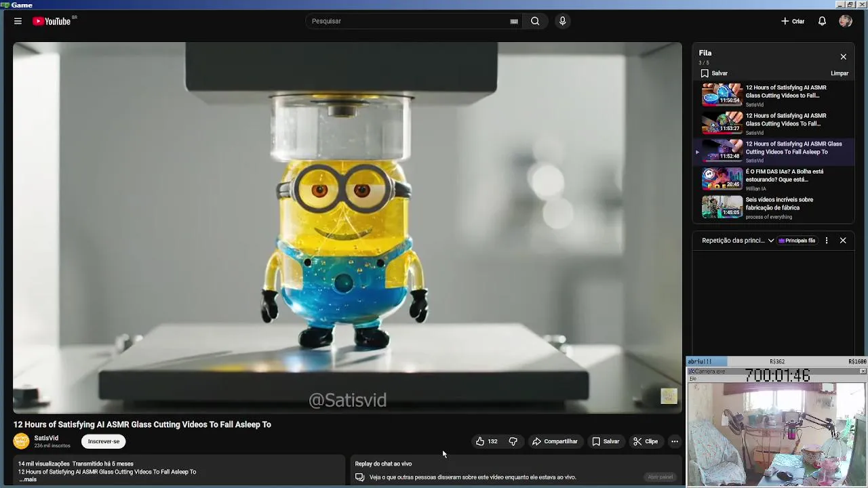Click the Criar create button
The height and width of the screenshot is (488, 868).
[x=793, y=21]
